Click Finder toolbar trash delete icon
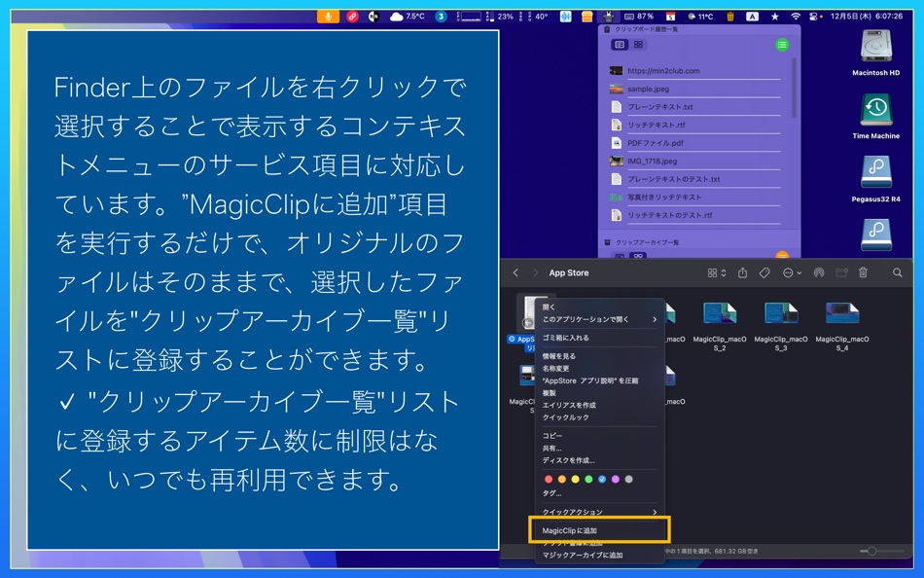This screenshot has width=924, height=578. (x=863, y=272)
